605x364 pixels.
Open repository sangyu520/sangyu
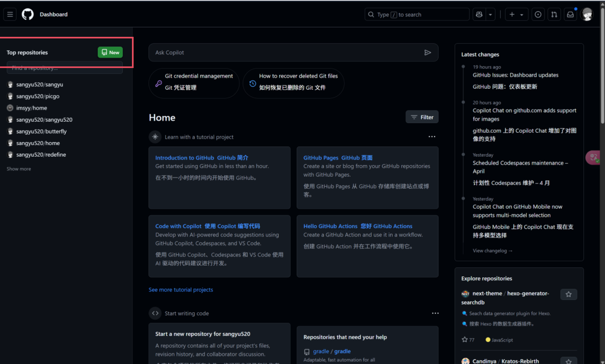[x=40, y=85]
